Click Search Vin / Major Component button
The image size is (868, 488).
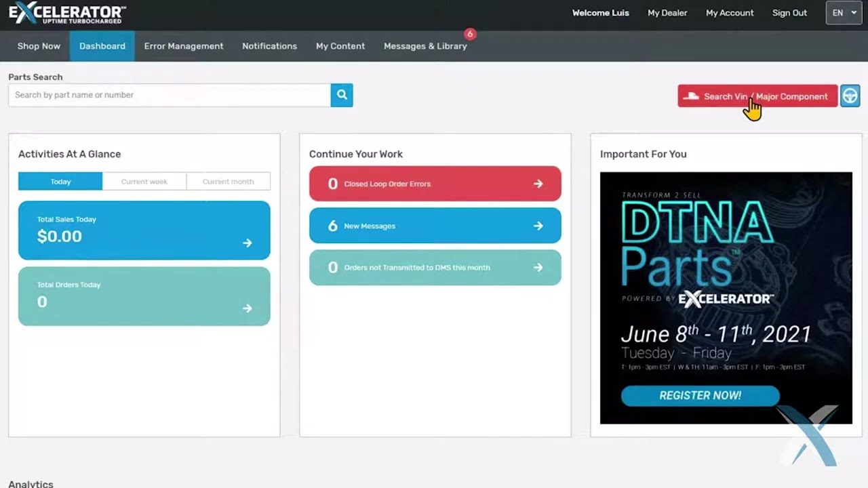pos(757,96)
